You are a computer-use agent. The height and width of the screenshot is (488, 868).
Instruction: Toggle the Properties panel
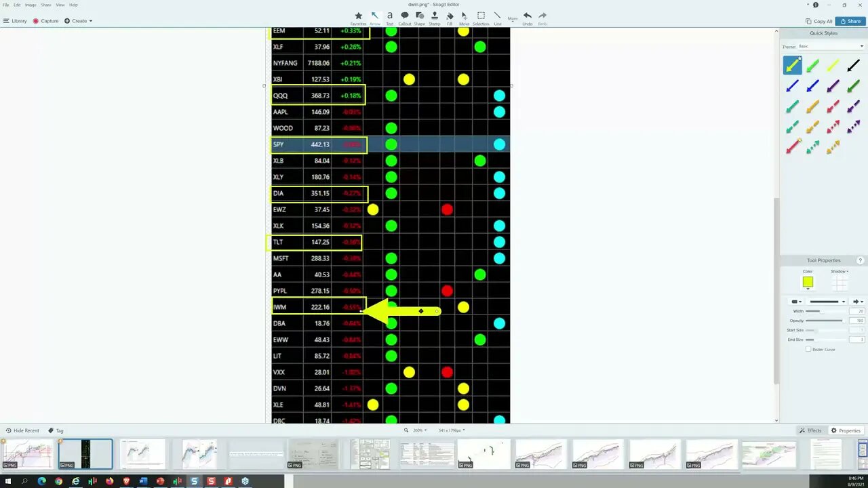[846, 430]
